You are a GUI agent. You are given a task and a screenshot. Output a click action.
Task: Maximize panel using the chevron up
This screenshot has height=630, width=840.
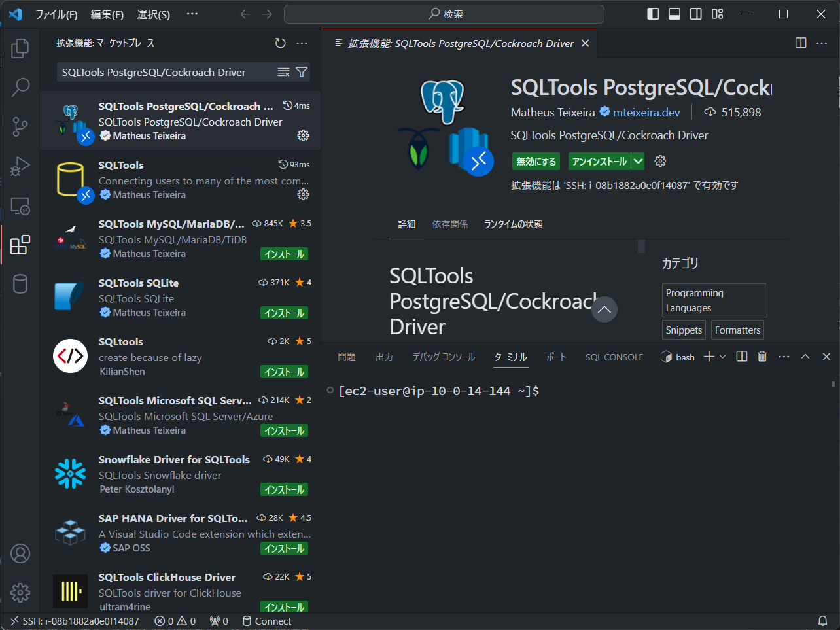click(x=805, y=357)
